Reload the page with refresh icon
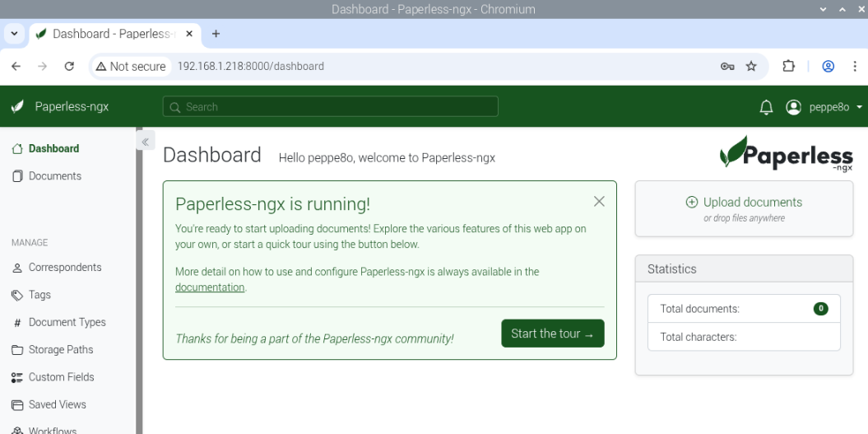 point(69,67)
